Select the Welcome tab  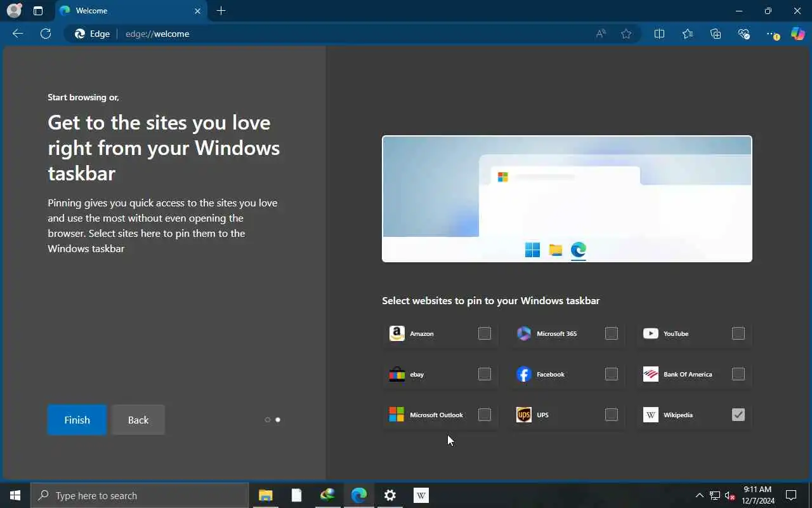coord(131,11)
